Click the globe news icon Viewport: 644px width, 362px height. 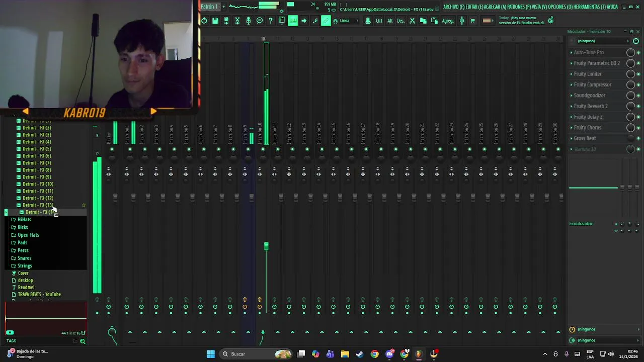pyautogui.click(x=550, y=20)
